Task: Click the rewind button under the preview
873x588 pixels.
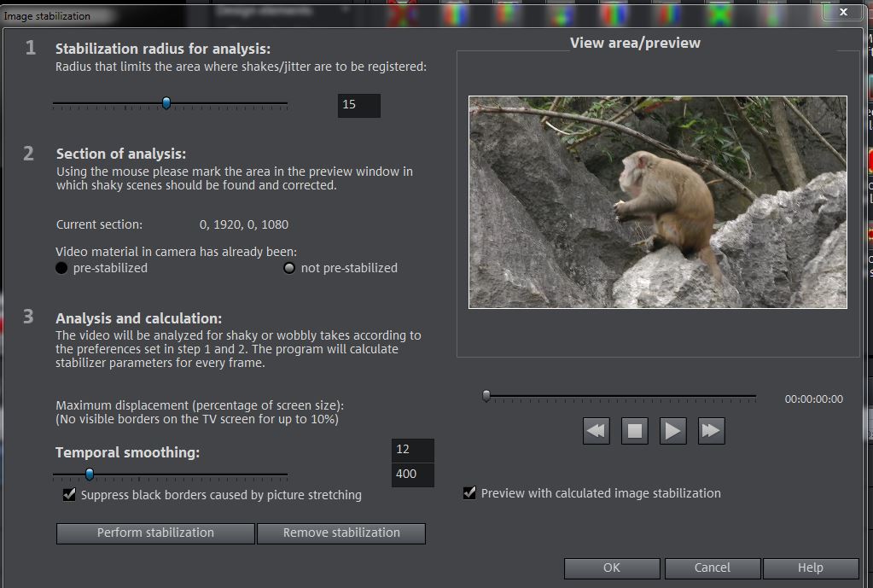Action: [597, 431]
